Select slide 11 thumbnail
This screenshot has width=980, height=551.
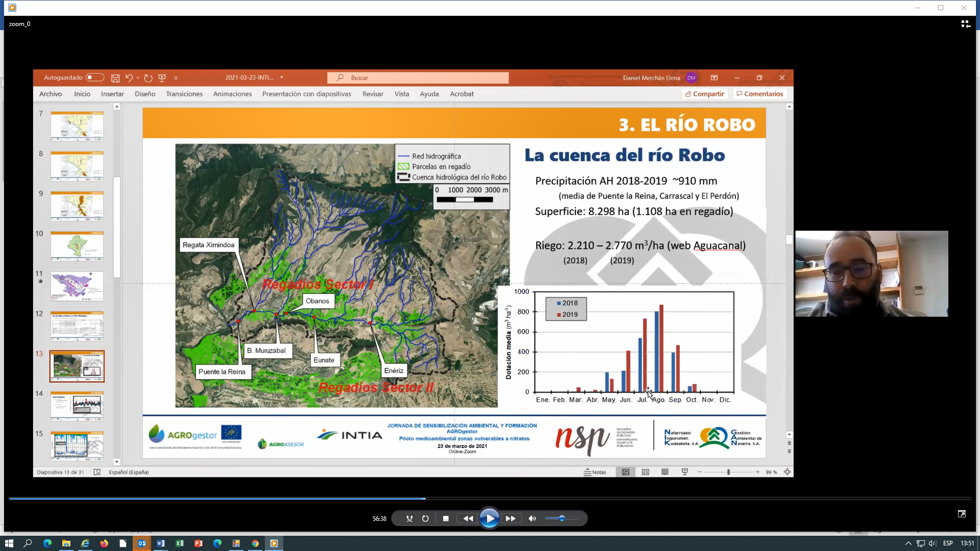pyautogui.click(x=77, y=286)
